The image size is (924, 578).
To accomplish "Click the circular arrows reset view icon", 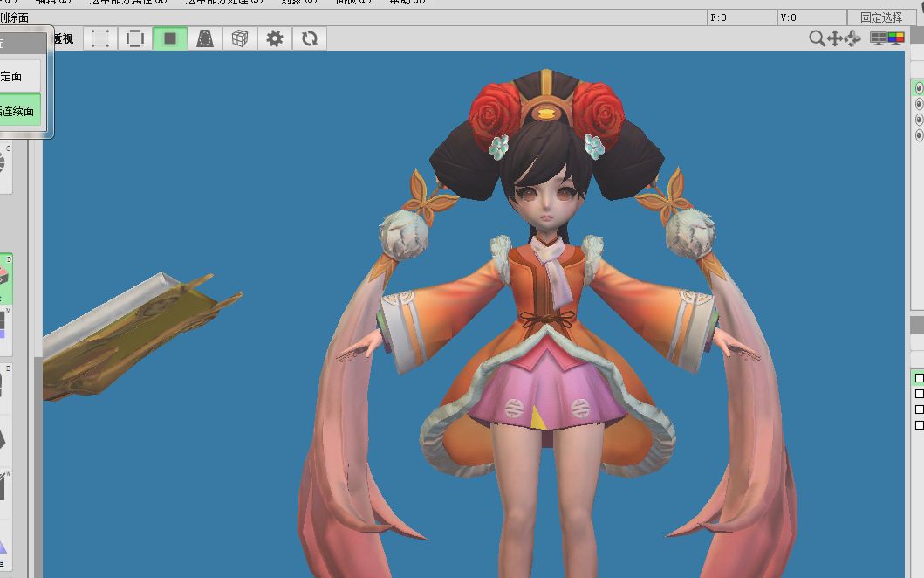I will tap(310, 39).
